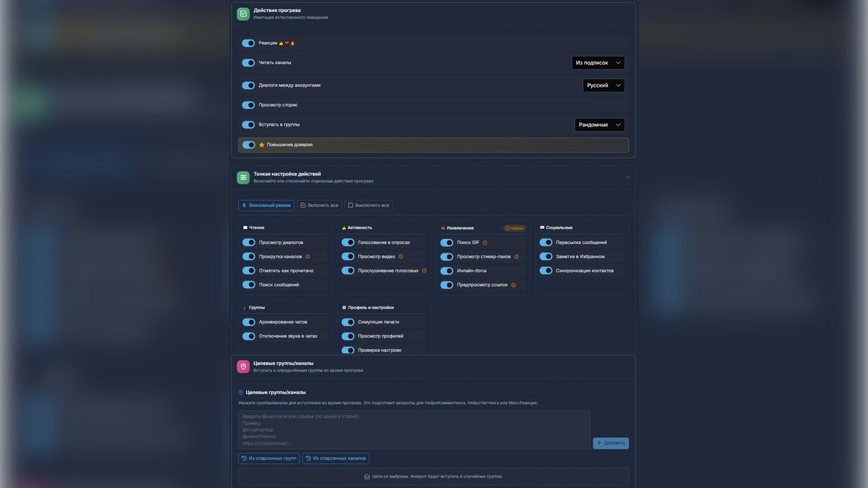Click the card icon beside Социальные heading
Screen dimensions: 868x488
click(x=542, y=228)
